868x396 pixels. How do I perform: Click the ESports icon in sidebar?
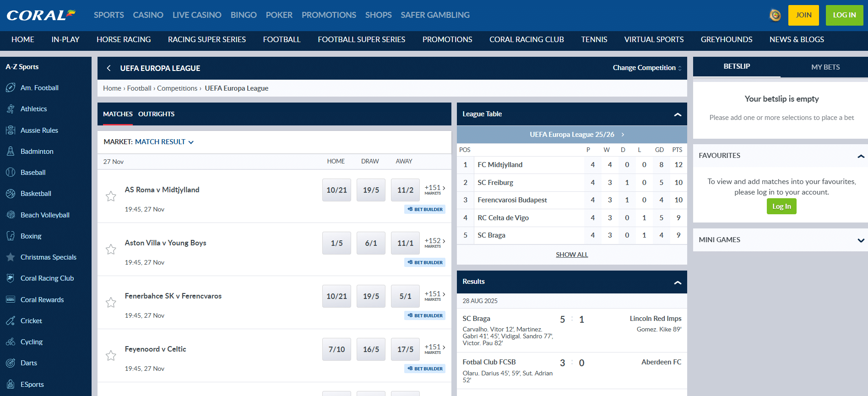[11, 384]
